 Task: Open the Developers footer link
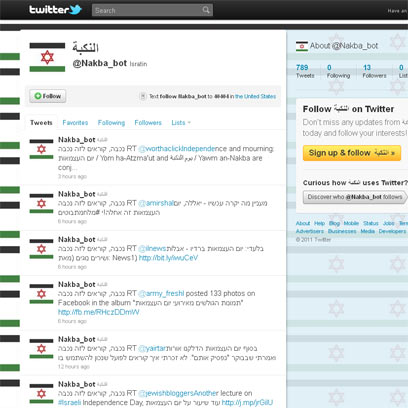392,231
